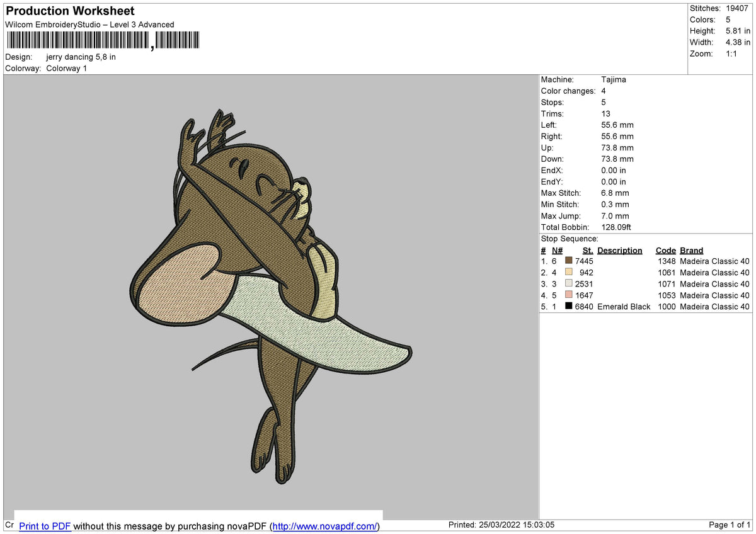
Task: Click the cream 942 thread color swatch
Action: tap(569, 273)
